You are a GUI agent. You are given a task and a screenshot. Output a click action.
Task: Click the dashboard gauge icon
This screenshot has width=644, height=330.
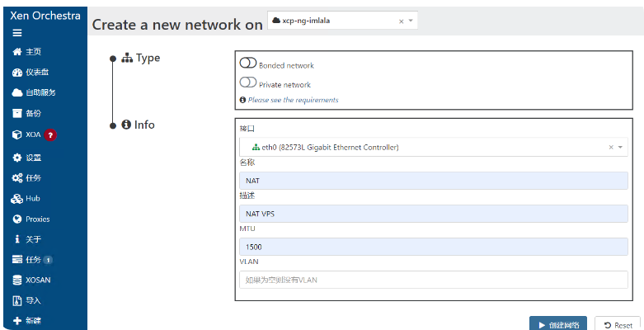tap(16, 73)
